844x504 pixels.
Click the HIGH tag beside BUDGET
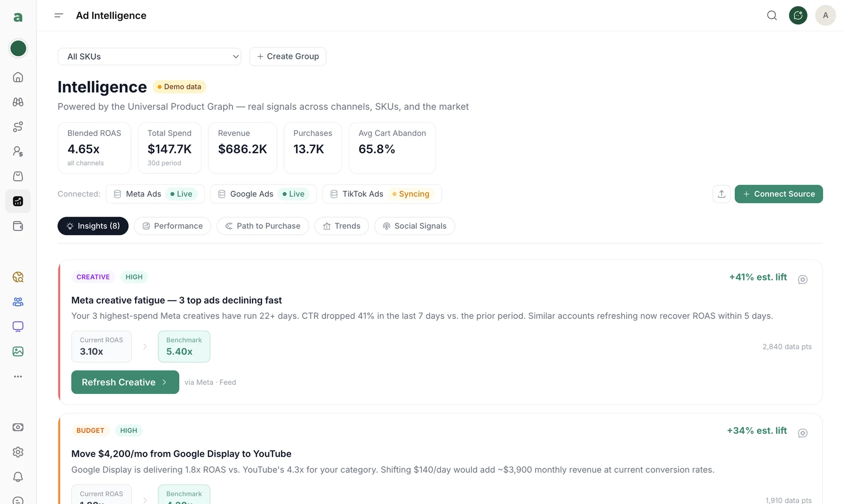pos(129,430)
